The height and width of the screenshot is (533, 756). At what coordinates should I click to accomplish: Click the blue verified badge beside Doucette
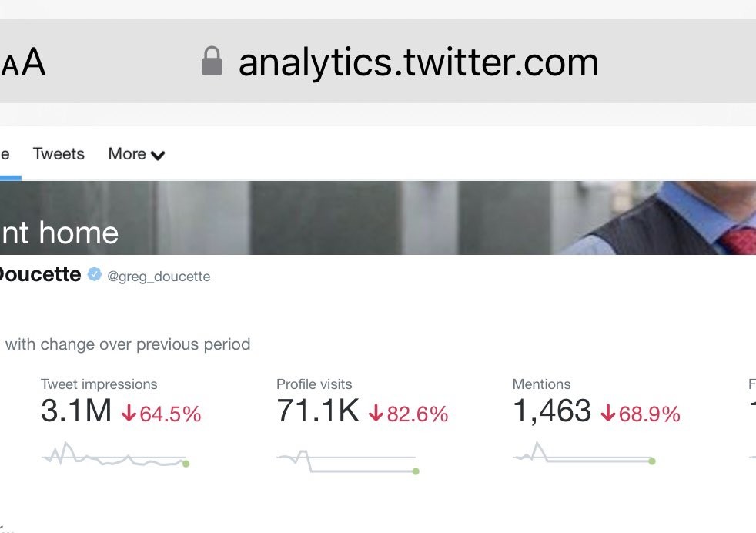pyautogui.click(x=94, y=274)
